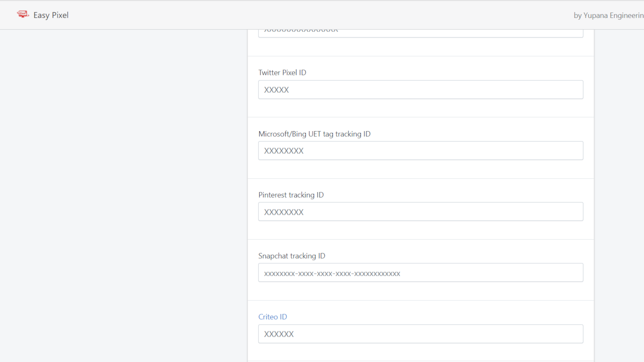This screenshot has width=644, height=362.
Task: Open the Easy Pixel app header title
Action: click(x=51, y=15)
